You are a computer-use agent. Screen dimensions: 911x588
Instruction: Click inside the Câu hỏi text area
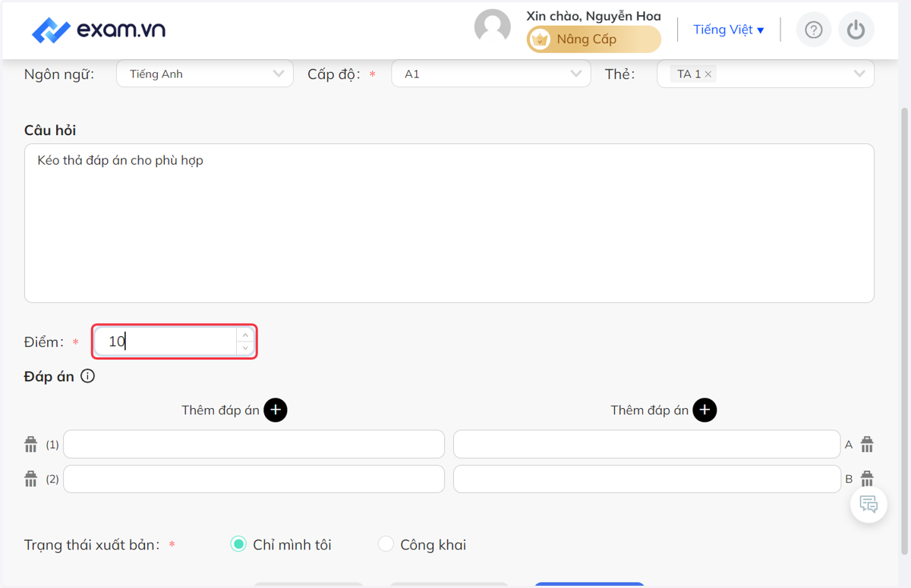[x=449, y=223]
